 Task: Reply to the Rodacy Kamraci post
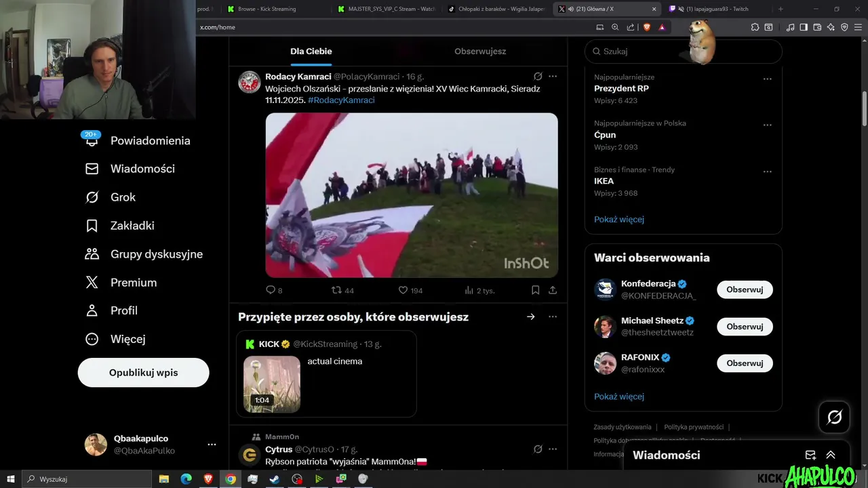click(x=274, y=290)
